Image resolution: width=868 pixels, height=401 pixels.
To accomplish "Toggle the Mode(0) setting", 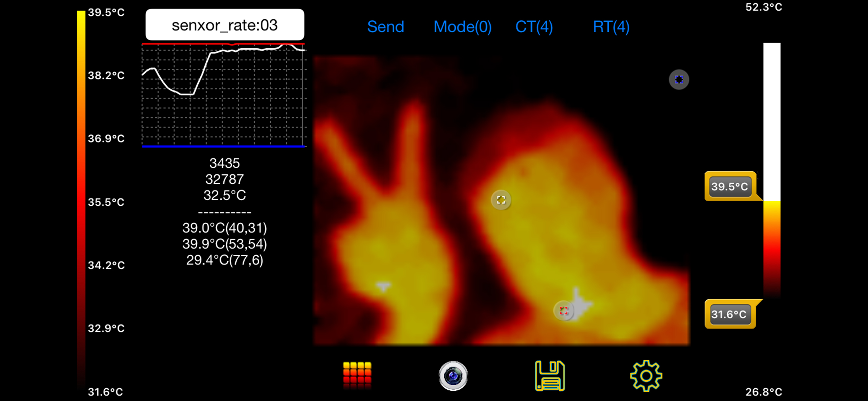I will click(x=462, y=26).
